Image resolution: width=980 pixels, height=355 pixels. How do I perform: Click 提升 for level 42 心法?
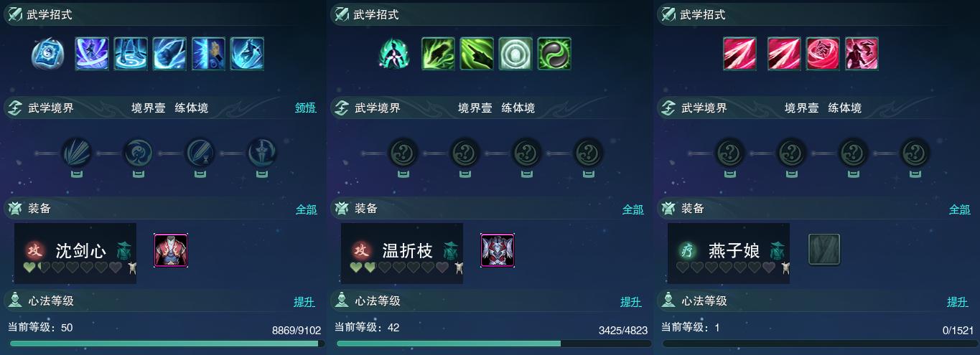(631, 302)
